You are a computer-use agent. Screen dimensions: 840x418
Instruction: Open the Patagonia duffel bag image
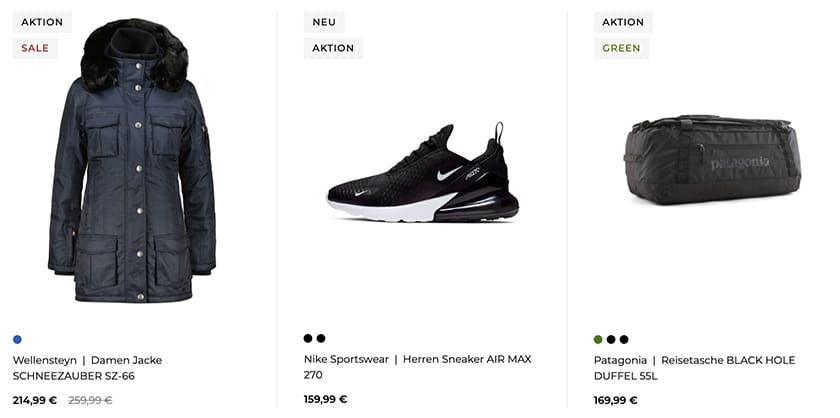[x=712, y=160]
